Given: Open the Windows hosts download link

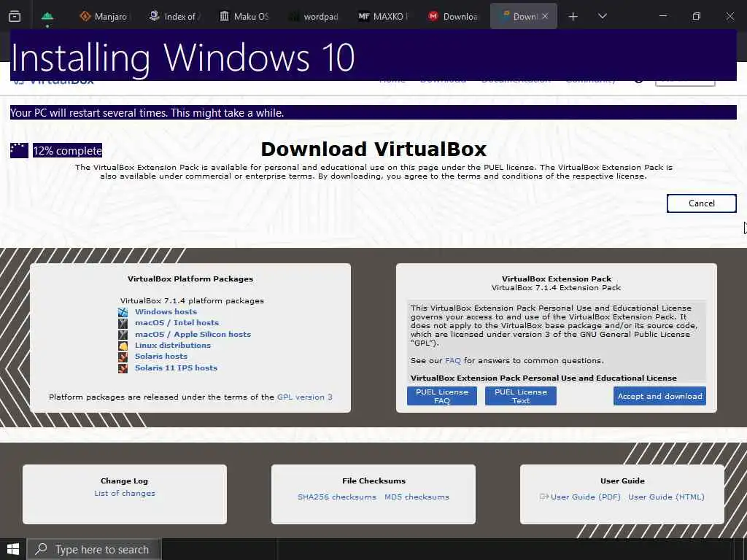Looking at the screenshot, I should (166, 312).
